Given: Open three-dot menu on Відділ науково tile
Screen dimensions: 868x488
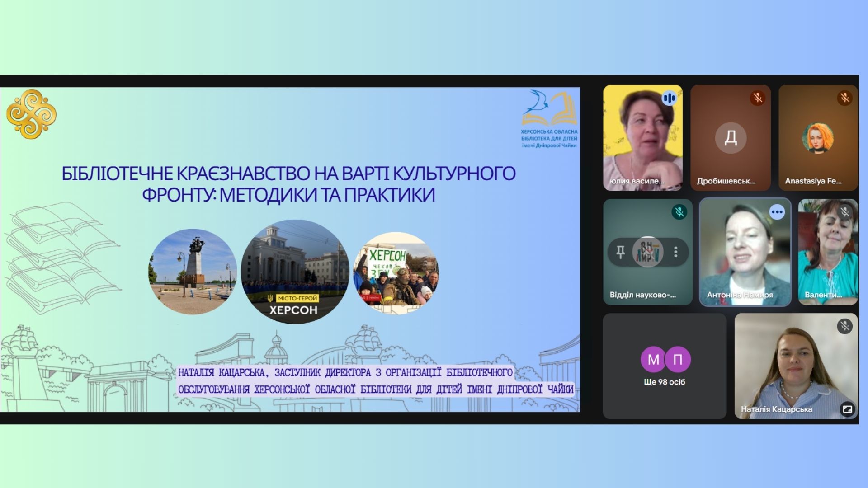Looking at the screenshot, I should click(x=675, y=252).
